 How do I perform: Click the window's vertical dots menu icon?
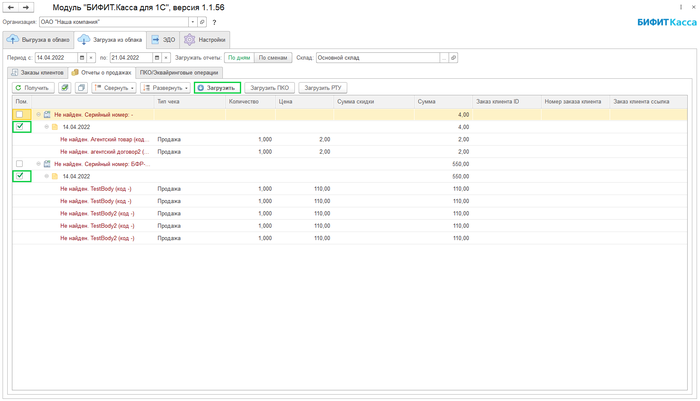coord(681,7)
